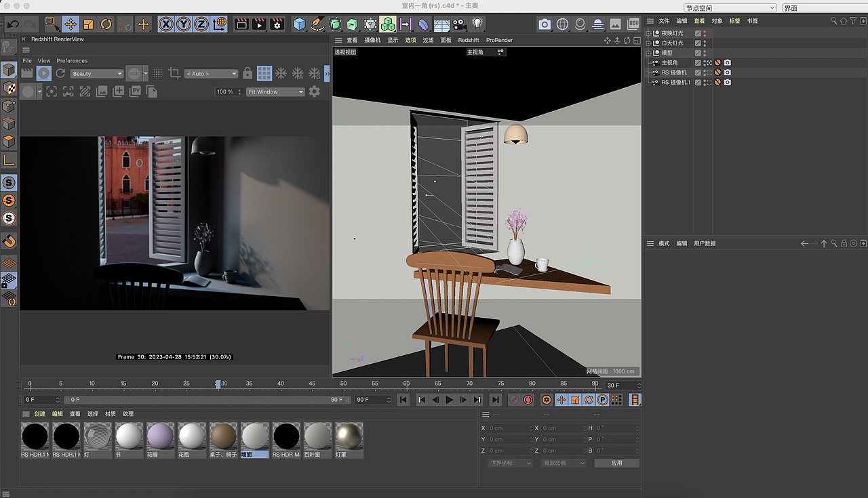This screenshot has height=498, width=868.
Task: Click the crop region icon in RenderView
Action: pos(174,73)
